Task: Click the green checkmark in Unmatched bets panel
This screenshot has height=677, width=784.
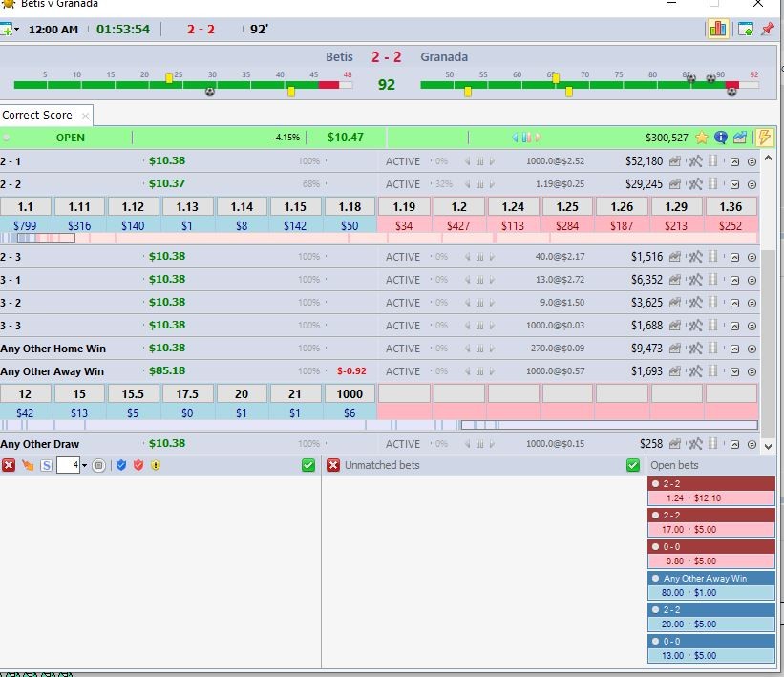Action: [633, 465]
